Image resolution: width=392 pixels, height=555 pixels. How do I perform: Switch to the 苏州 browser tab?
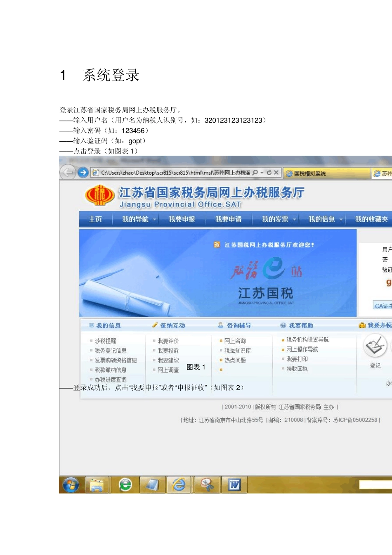pos(383,173)
